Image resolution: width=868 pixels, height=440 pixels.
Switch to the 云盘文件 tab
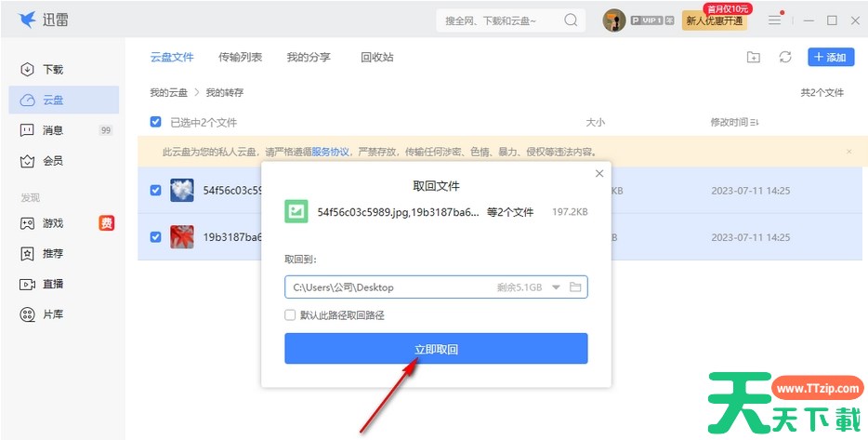click(172, 57)
